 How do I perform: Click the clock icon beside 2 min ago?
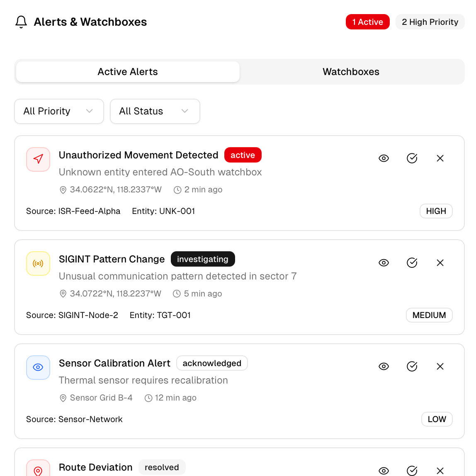pyautogui.click(x=177, y=190)
